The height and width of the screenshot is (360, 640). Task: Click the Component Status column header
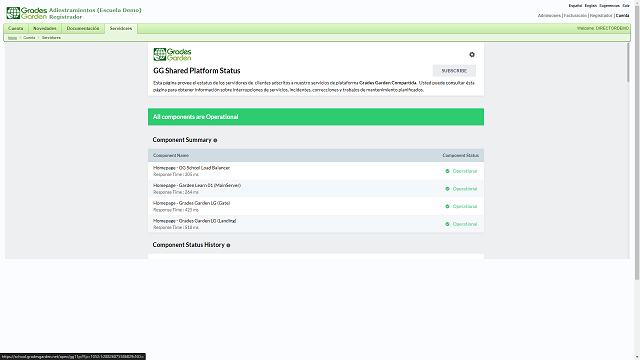pyautogui.click(x=460, y=156)
